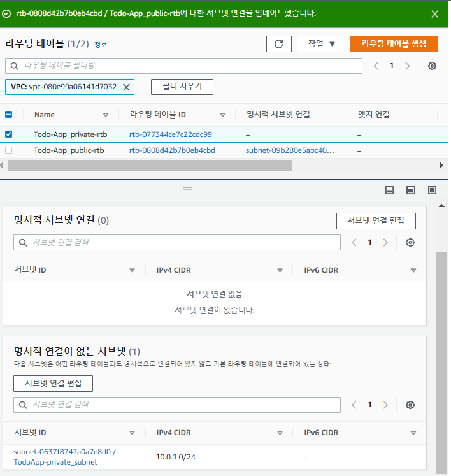Image resolution: width=451 pixels, height=476 pixels.
Task: Remove the VPC filter chip
Action: tap(127, 87)
